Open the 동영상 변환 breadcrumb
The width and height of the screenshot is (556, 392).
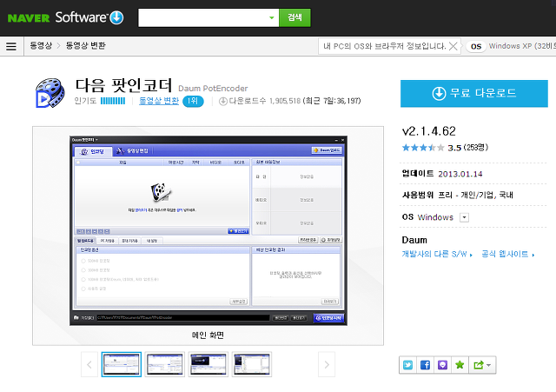(x=85, y=45)
